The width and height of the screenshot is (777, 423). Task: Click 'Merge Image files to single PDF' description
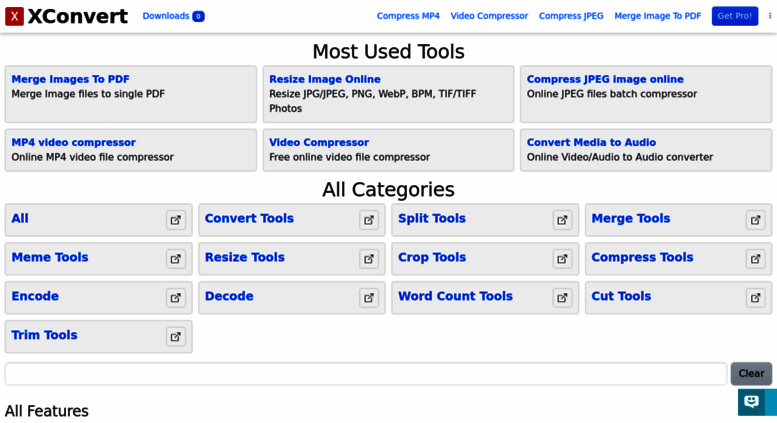88,94
